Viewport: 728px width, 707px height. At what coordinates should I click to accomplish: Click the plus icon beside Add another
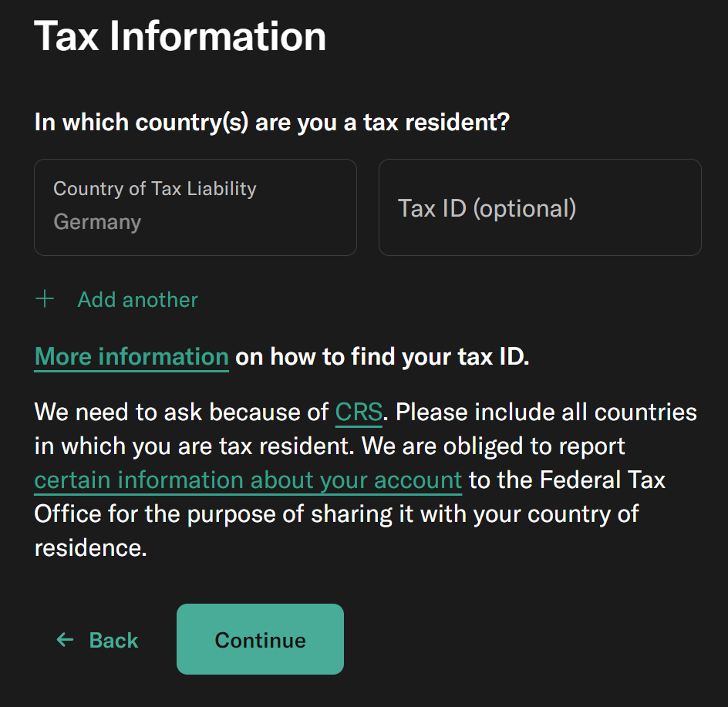[45, 299]
